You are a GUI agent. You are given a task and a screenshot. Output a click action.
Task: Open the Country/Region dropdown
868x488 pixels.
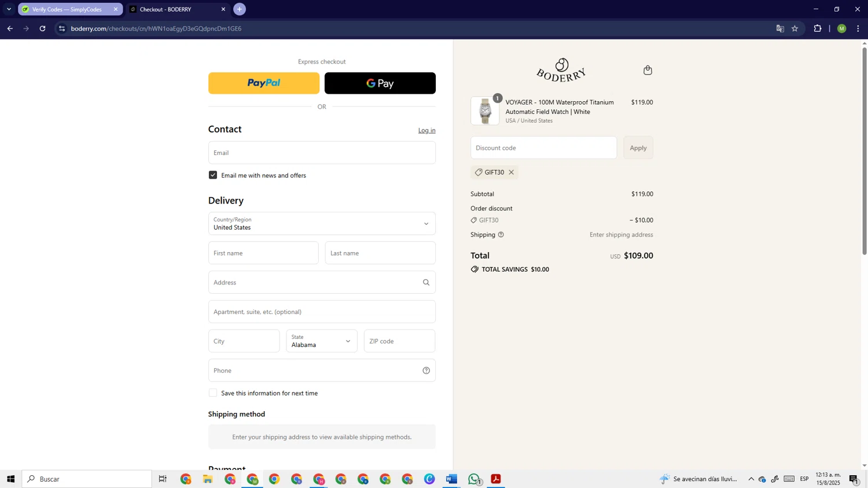[322, 224]
